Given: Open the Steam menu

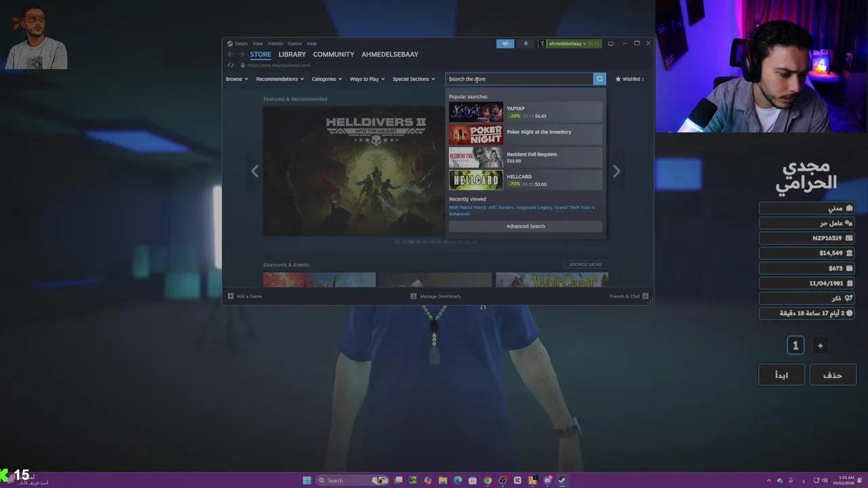Looking at the screenshot, I should click(241, 43).
